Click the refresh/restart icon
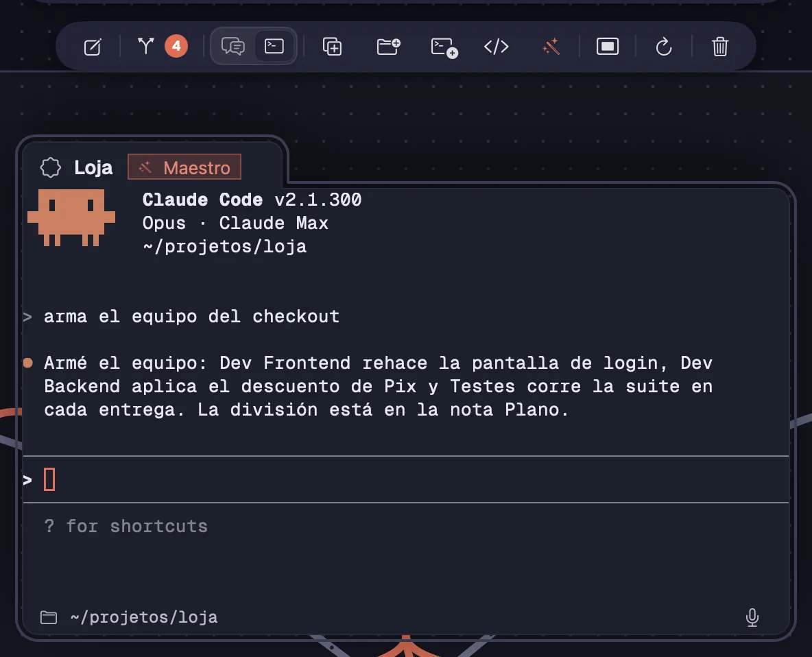 (664, 47)
